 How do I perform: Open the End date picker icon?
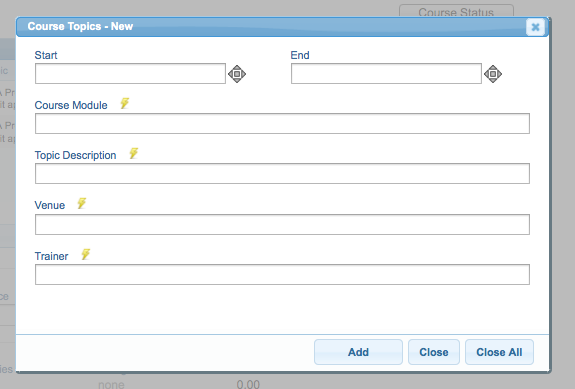(x=493, y=74)
